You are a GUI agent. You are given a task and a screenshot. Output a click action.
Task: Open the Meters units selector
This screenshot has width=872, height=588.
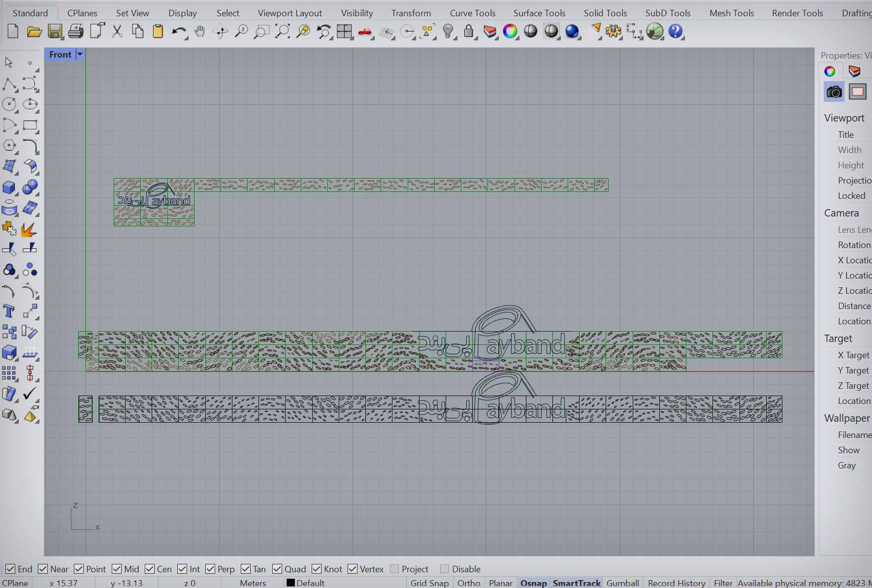(x=253, y=583)
